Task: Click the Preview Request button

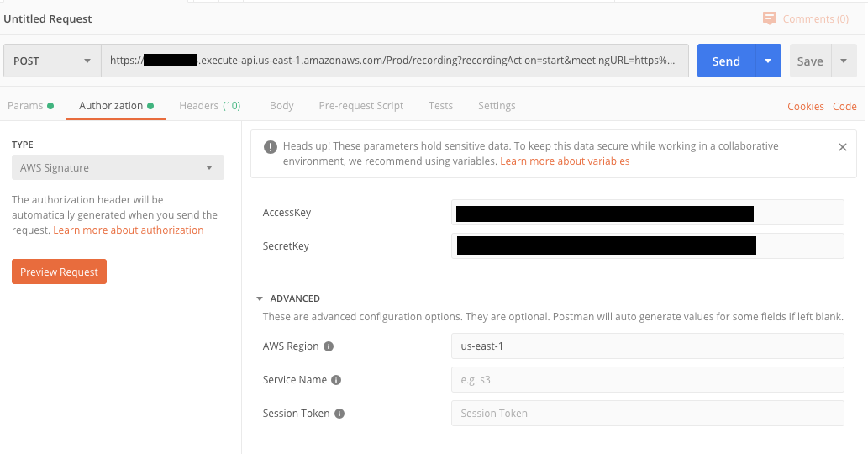Action: click(59, 272)
